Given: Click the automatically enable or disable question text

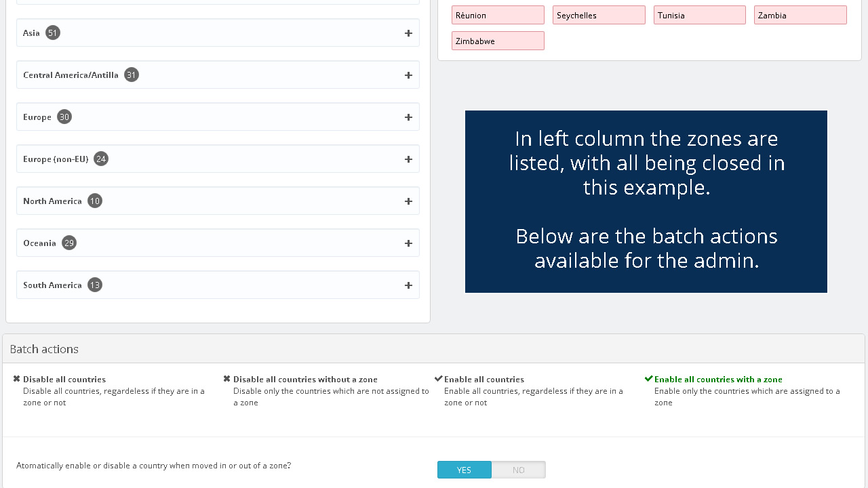Looking at the screenshot, I should [x=153, y=466].
